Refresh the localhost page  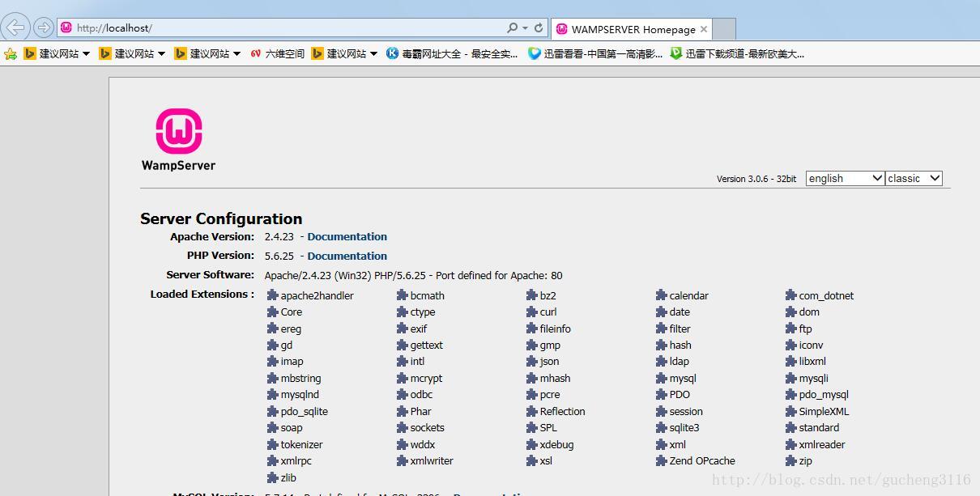539,28
